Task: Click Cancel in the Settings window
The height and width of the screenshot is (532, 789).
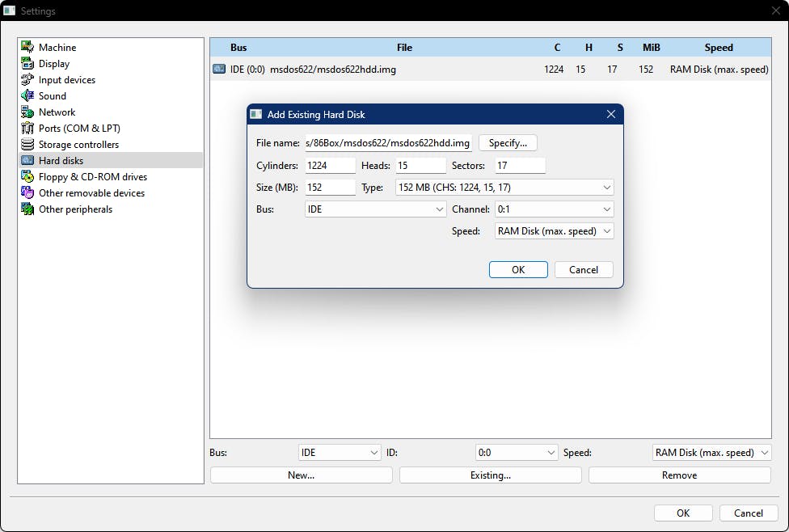Action: (x=749, y=513)
